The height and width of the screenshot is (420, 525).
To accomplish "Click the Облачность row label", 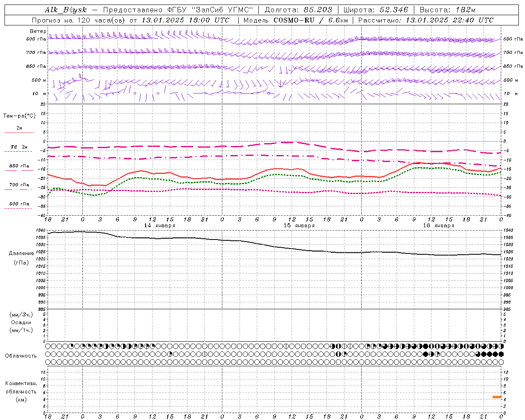I will [x=21, y=356].
